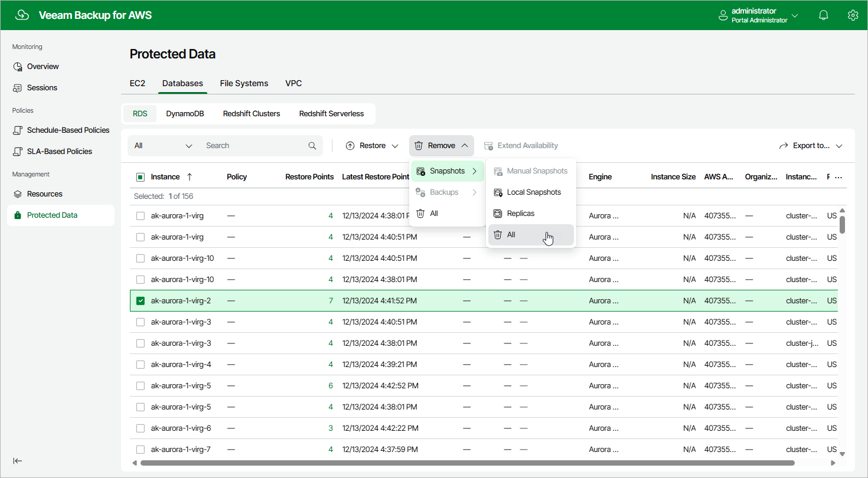Toggle the select-all header checkbox

(141, 177)
